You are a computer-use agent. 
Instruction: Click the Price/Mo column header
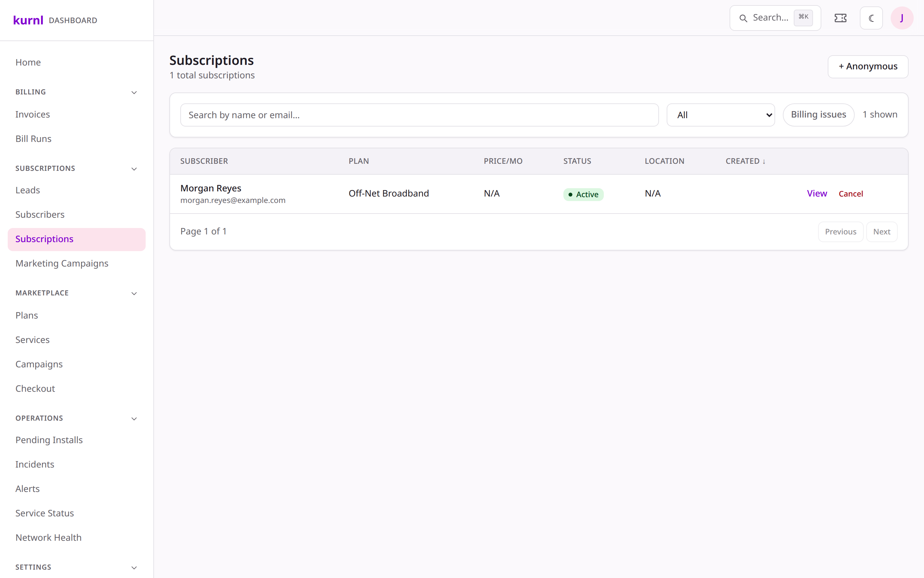(503, 161)
